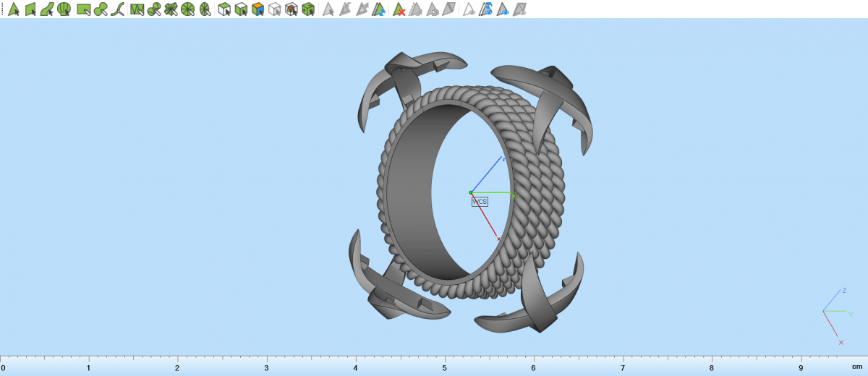Click the solid all-green cube icon
868x376 pixels.
pos(308,9)
